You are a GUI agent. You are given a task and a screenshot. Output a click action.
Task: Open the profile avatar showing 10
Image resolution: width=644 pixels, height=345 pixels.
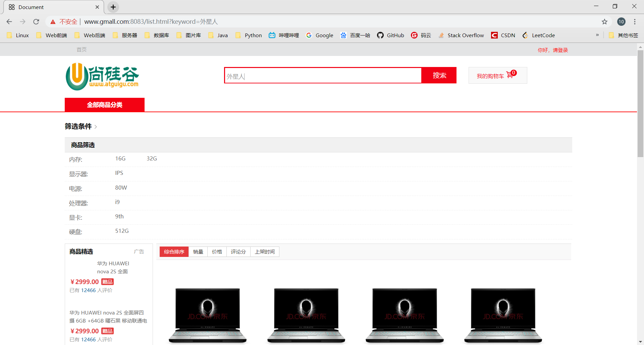point(621,22)
